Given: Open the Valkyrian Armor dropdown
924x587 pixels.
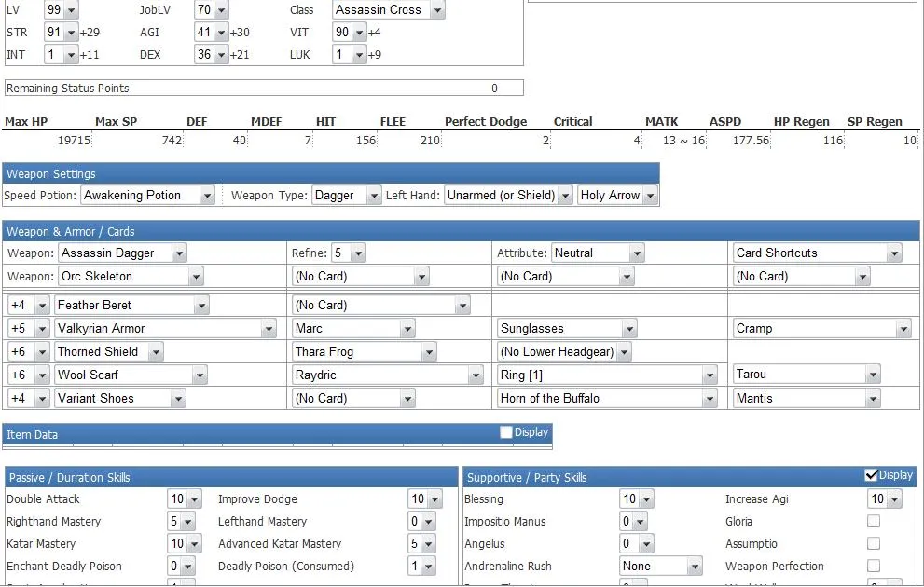Looking at the screenshot, I should 165,329.
